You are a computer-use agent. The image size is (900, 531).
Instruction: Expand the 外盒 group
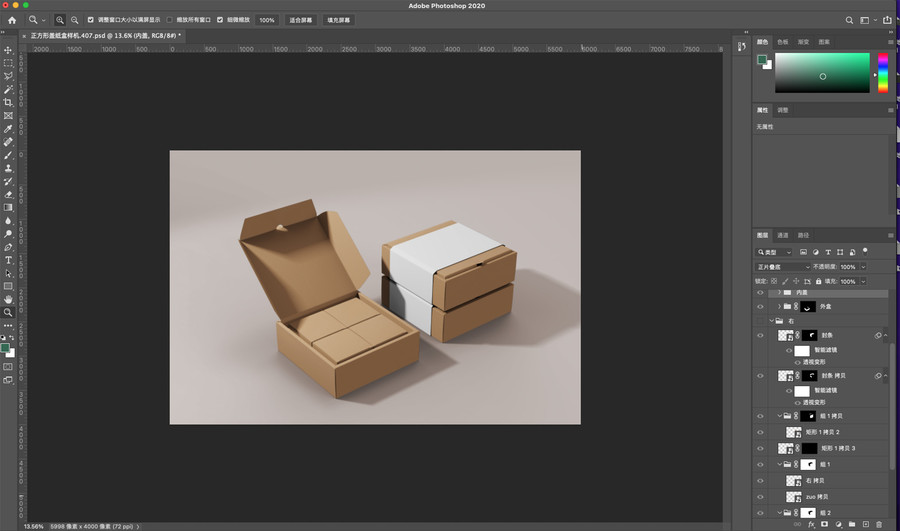tap(779, 307)
